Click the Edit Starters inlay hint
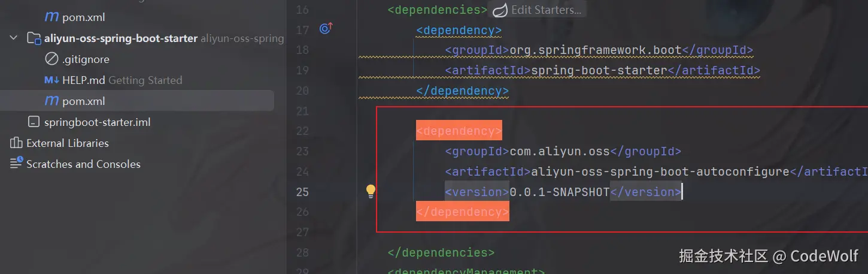The image size is (868, 274). click(x=545, y=10)
